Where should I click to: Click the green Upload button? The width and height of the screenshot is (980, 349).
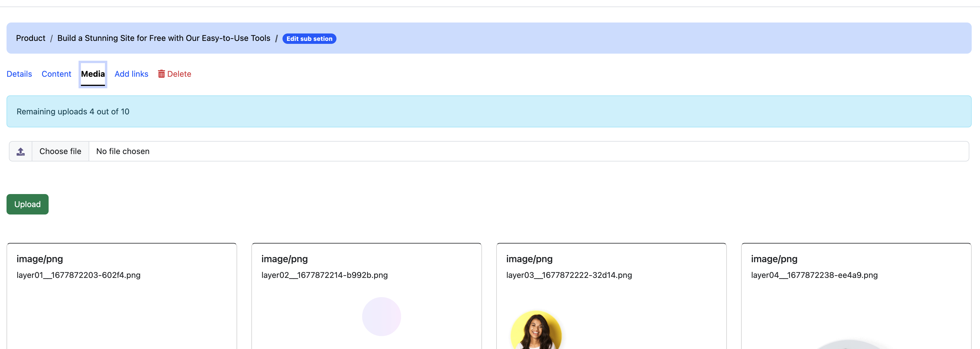[27, 204]
